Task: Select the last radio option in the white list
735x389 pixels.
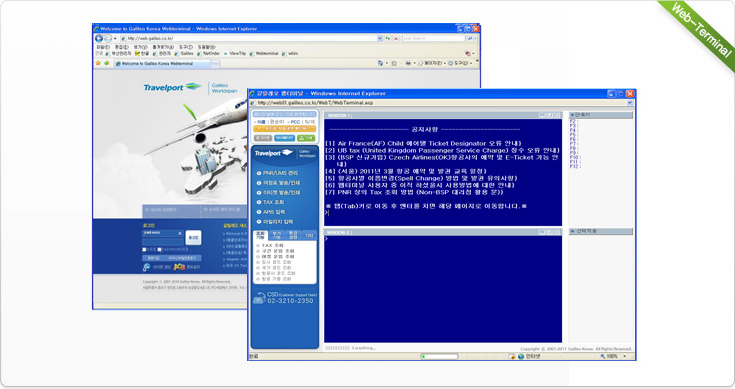Action: click(x=258, y=279)
